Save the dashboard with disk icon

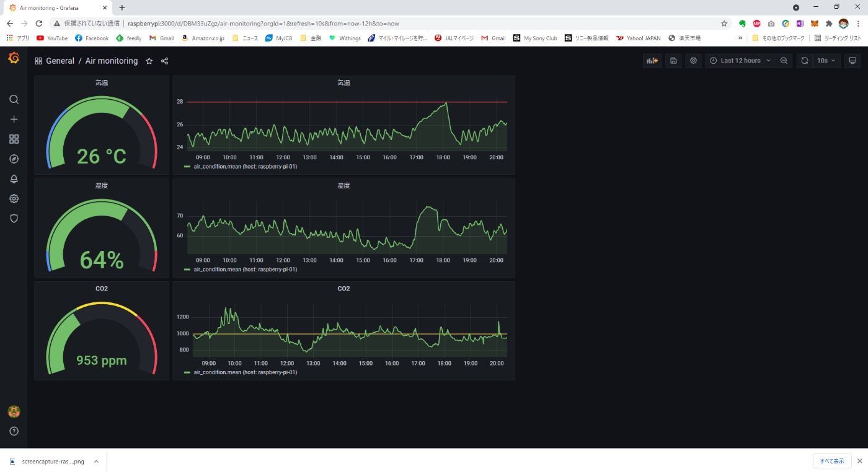pos(673,61)
